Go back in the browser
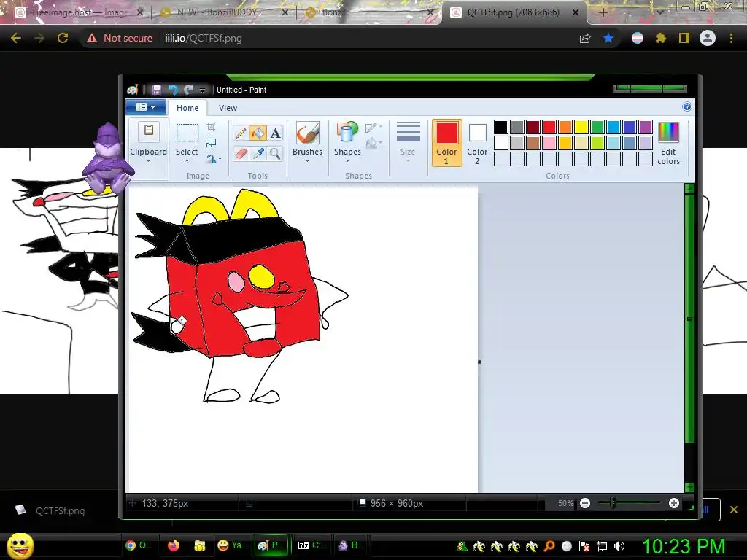This screenshot has width=747, height=560. pyautogui.click(x=16, y=38)
